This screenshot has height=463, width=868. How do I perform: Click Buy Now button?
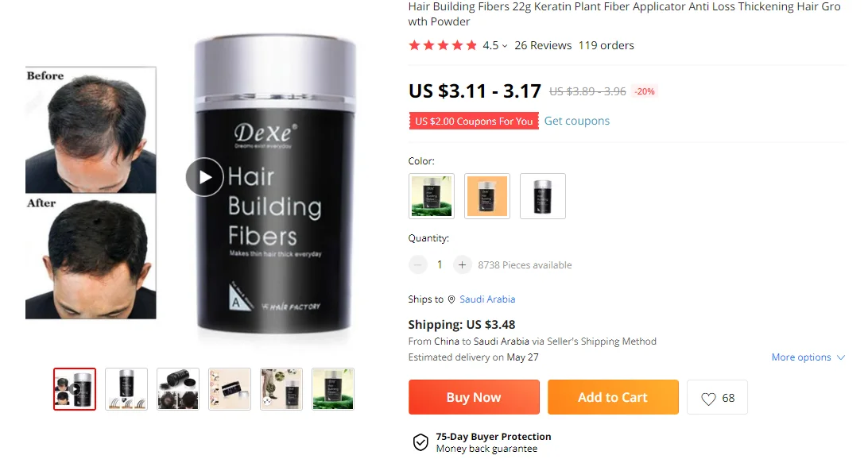click(x=474, y=397)
